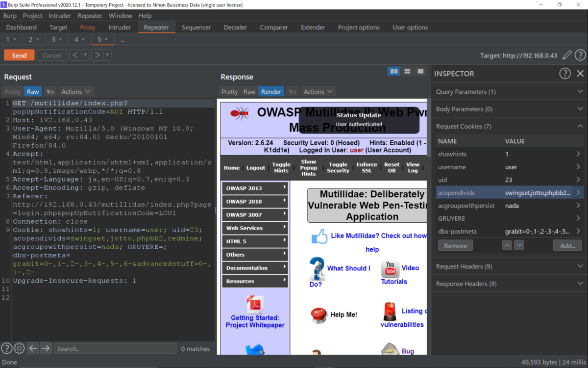This screenshot has width=588, height=368.
Task: Open Repeater help question mark icon
Action: pos(580,55)
